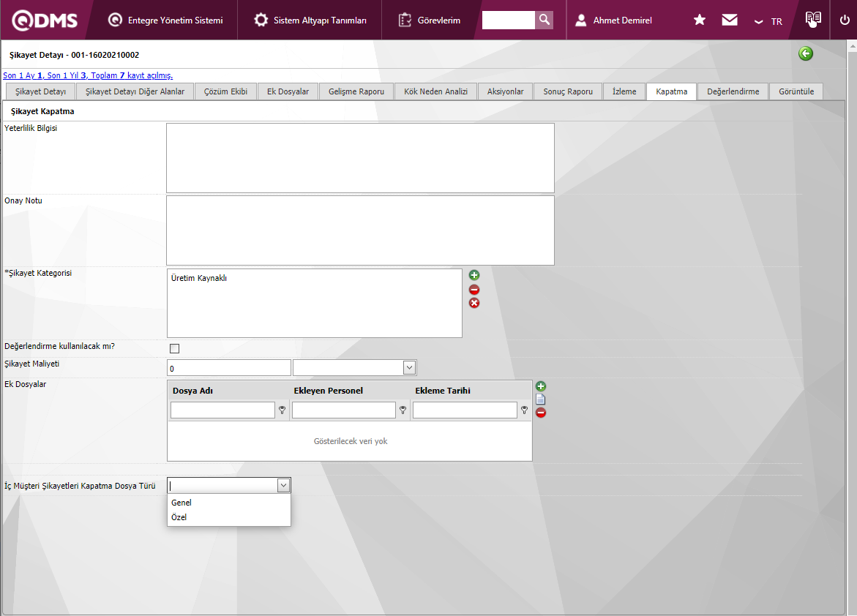The height and width of the screenshot is (616, 857).
Task: Add a Şikayet Kategorisi with green plus
Action: (474, 275)
